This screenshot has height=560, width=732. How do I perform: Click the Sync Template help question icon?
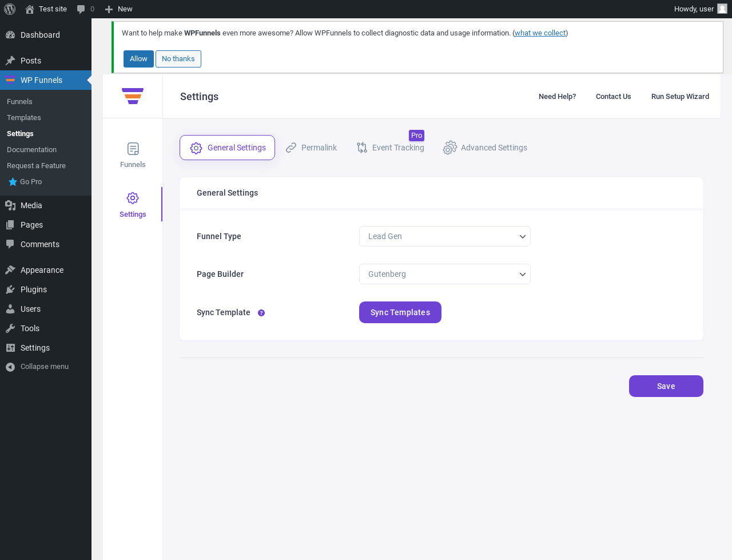pyautogui.click(x=261, y=313)
